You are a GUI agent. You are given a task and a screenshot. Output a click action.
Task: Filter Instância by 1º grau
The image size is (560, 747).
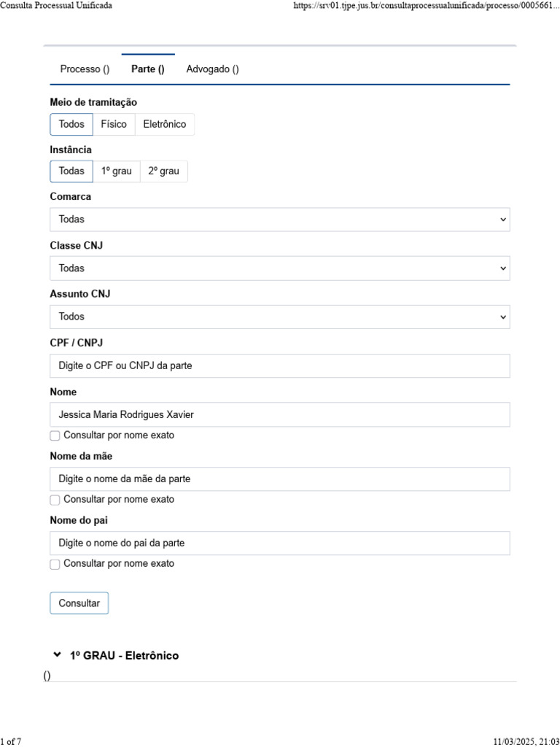(117, 171)
